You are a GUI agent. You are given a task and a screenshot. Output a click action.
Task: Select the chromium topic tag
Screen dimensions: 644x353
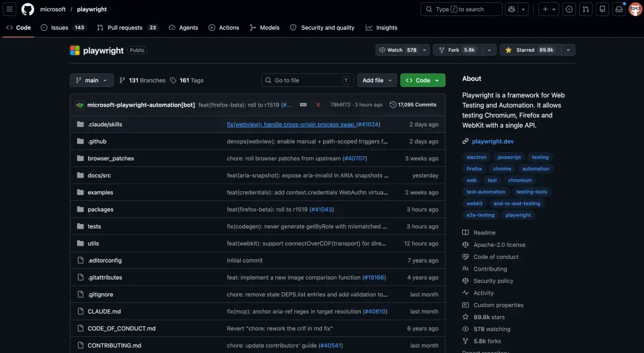click(x=519, y=180)
